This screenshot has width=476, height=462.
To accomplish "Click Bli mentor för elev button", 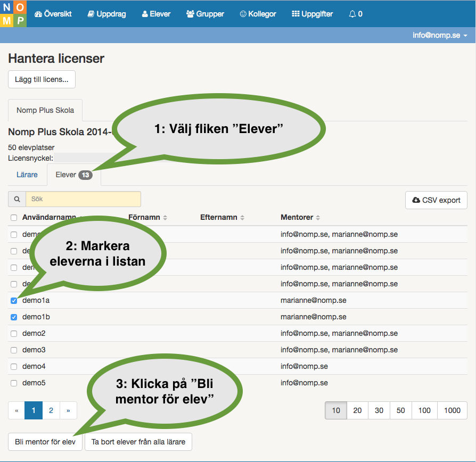I will [x=45, y=442].
